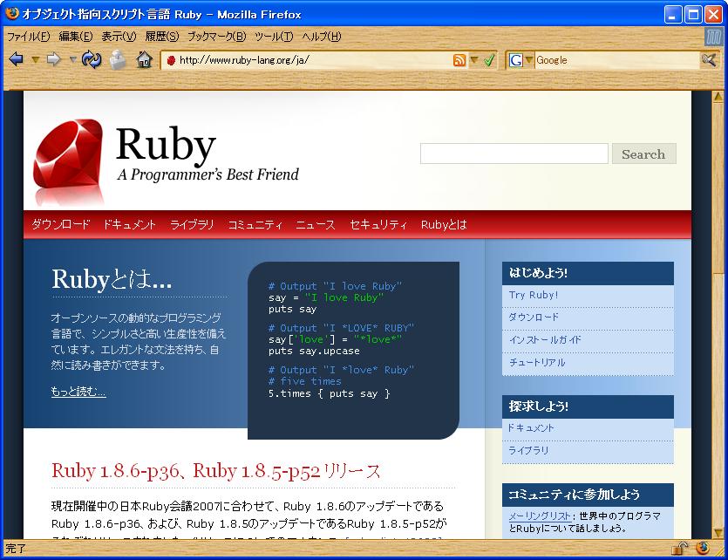Image resolution: width=728 pixels, height=560 pixels.
Task: Click the Forward navigation arrow
Action: 53,60
